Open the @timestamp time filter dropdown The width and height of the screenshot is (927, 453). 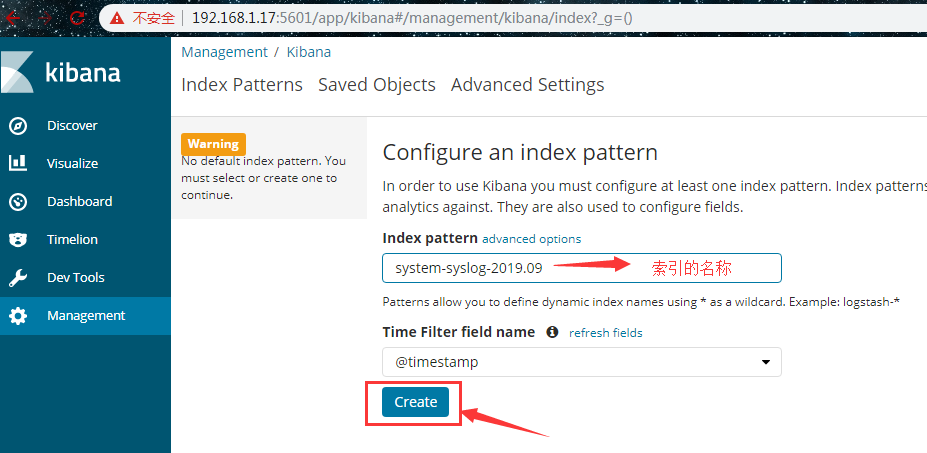582,362
